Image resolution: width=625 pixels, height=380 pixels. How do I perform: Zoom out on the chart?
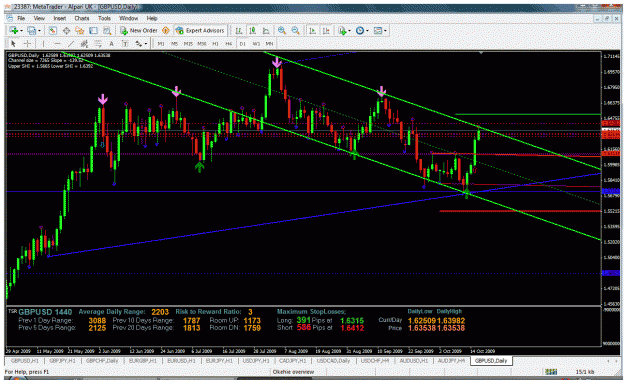pyautogui.click(x=295, y=31)
